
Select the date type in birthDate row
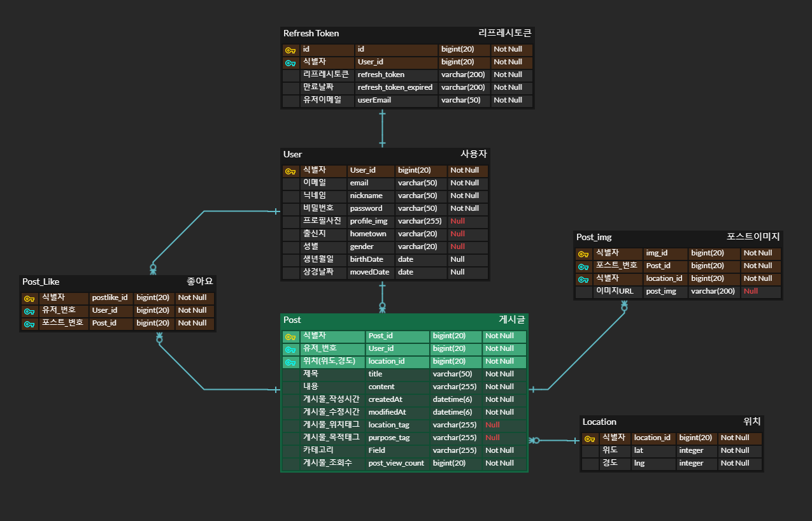[x=406, y=259]
